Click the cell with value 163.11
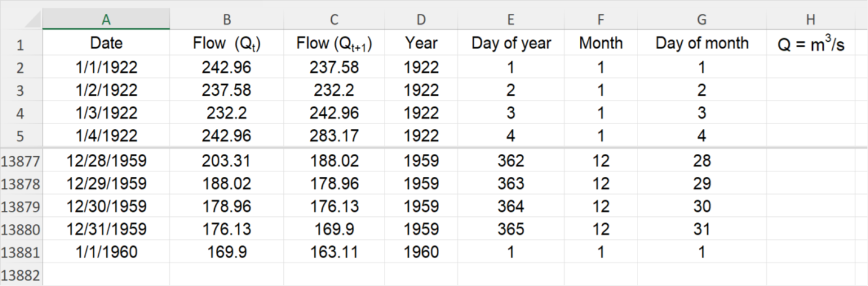The image size is (868, 286). point(334,252)
